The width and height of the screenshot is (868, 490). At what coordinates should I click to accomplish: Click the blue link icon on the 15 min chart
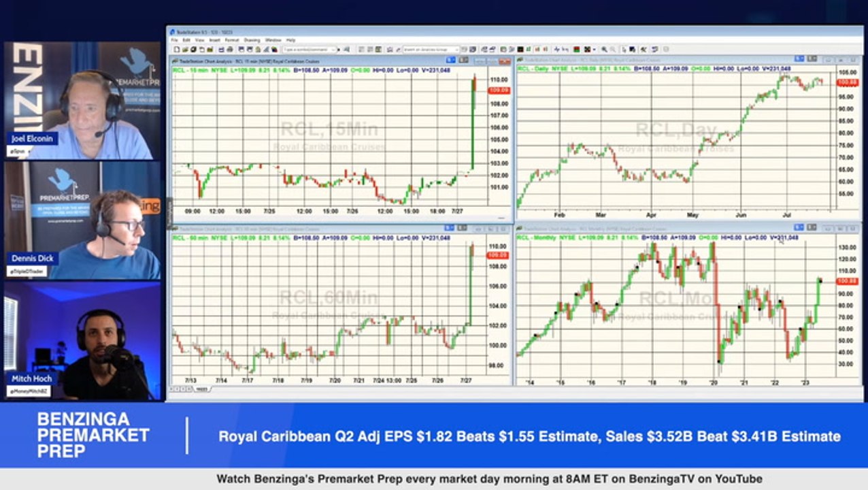[450, 60]
